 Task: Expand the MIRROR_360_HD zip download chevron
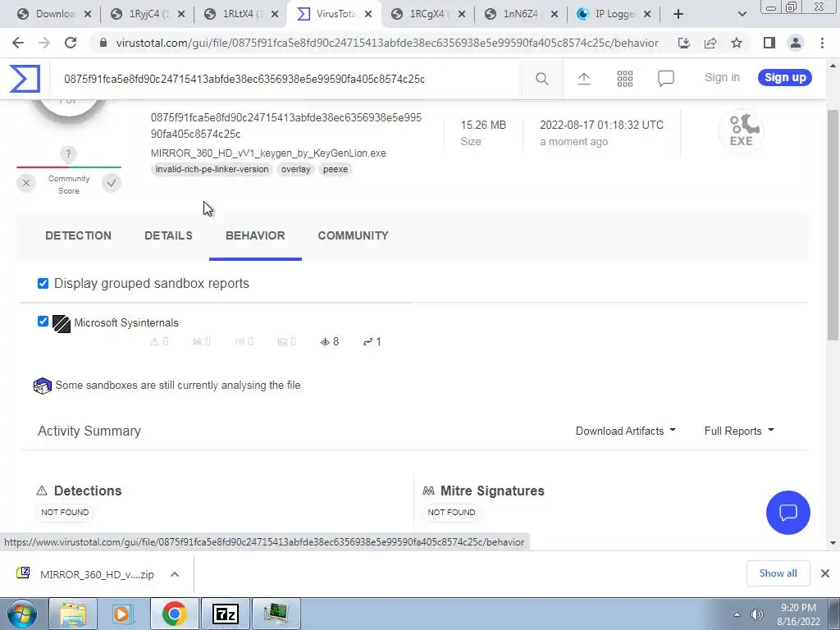(175, 574)
